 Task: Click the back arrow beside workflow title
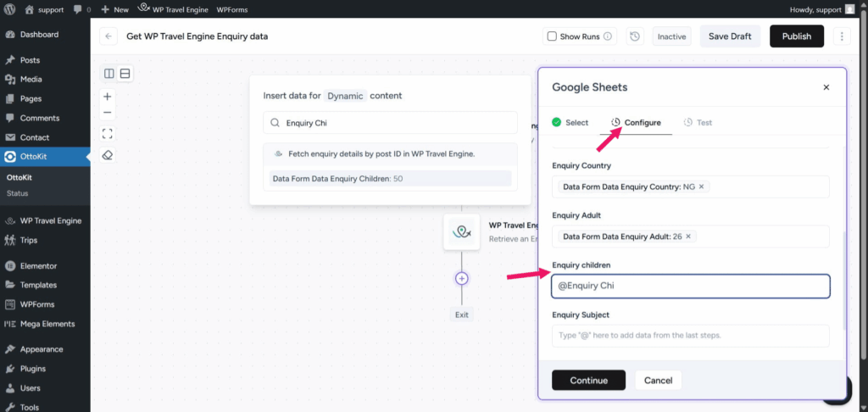pyautogui.click(x=108, y=36)
